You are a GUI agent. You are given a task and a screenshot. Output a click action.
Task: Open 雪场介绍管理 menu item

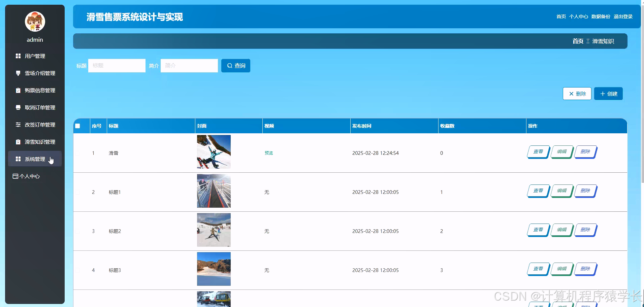[35, 73]
